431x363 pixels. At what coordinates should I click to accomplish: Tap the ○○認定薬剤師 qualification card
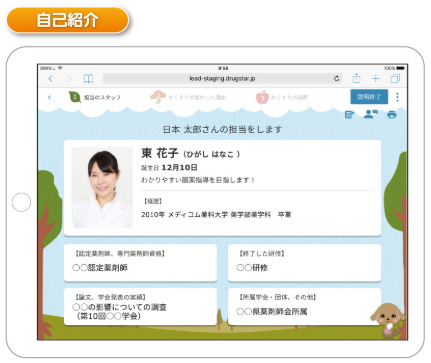coord(140,263)
